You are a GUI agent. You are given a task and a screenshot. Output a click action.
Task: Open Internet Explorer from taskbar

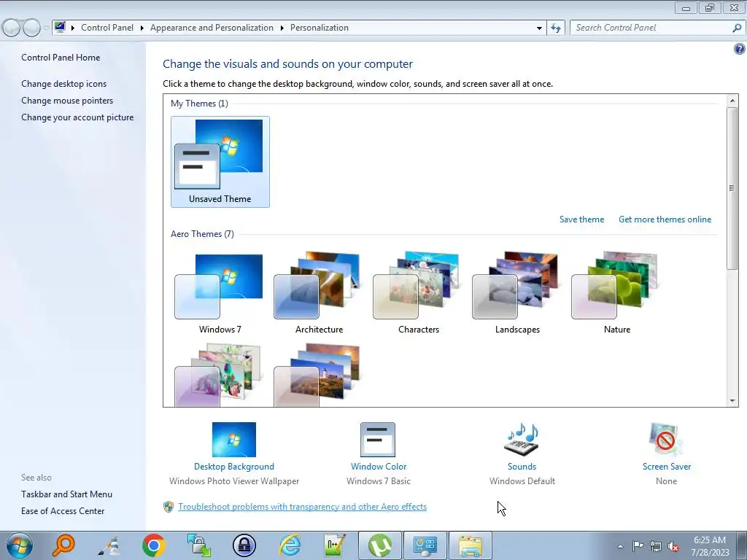[290, 545]
